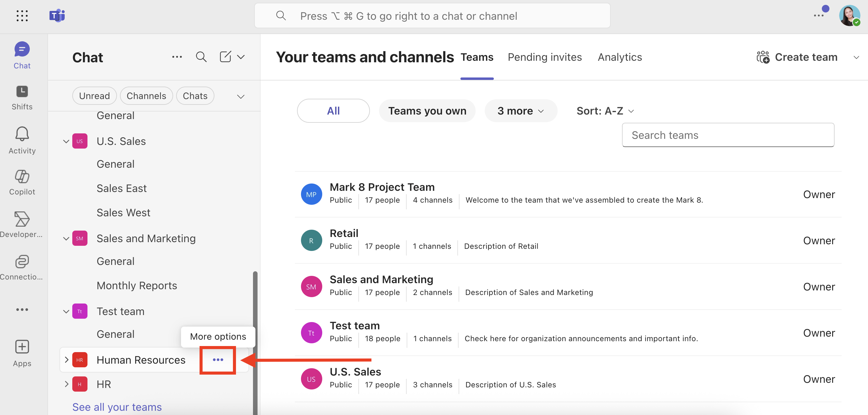Switch to the Analytics tab

[620, 57]
